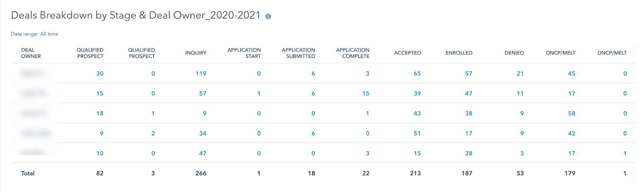Open the 57 value in the Enrolled column
The image size is (644, 192).
(469, 74)
